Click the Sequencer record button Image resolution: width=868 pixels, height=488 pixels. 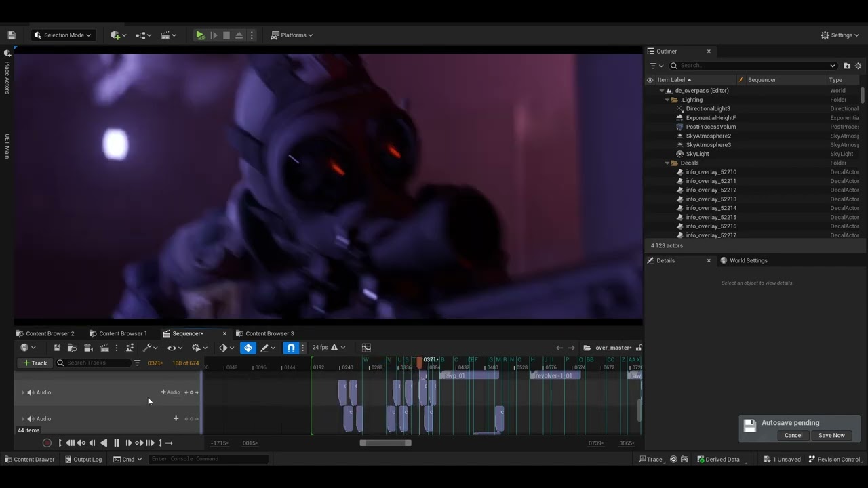click(47, 443)
